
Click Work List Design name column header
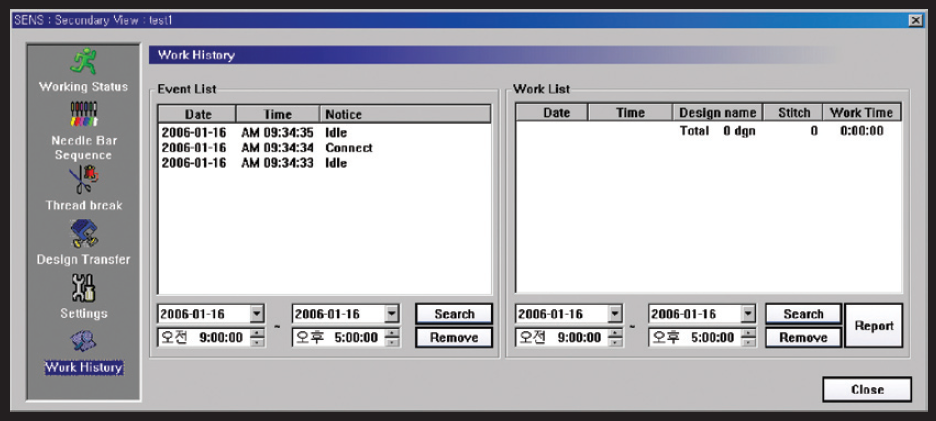[x=718, y=113]
